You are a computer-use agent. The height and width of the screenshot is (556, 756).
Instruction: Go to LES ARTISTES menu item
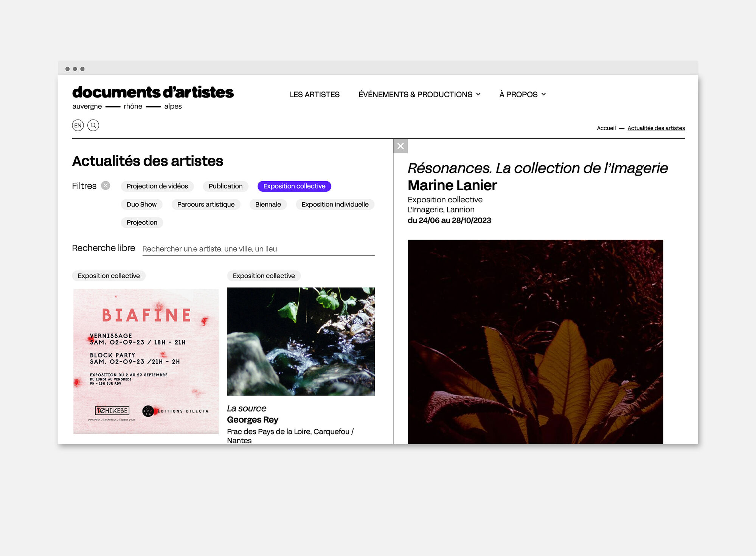point(314,95)
